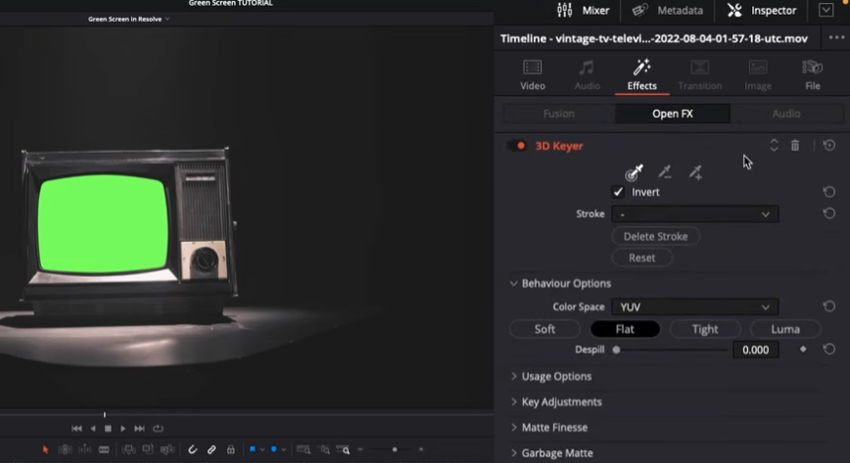Reset the entire 3D Keyer effect
This screenshot has width=850, height=463.
point(829,145)
